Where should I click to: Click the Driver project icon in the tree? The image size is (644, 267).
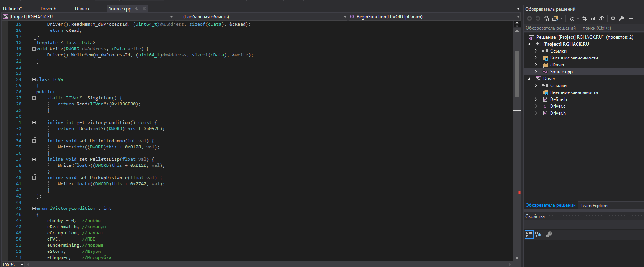[538, 79]
